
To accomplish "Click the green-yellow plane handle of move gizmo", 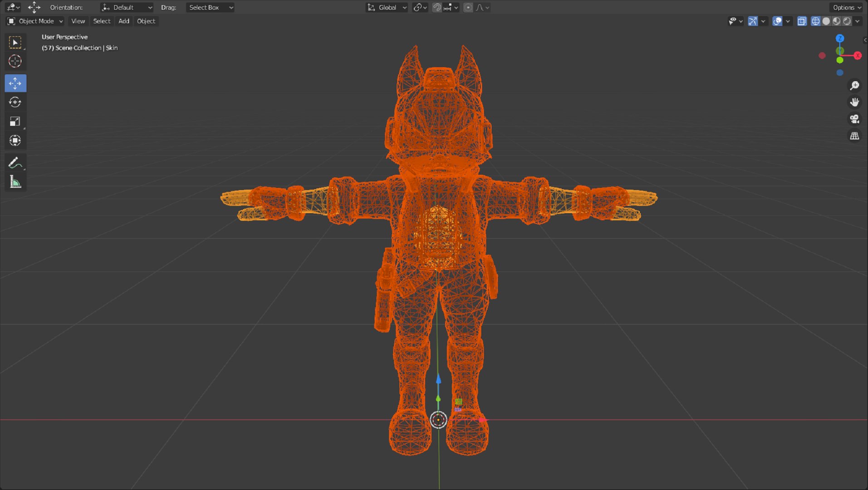I will click(x=459, y=402).
